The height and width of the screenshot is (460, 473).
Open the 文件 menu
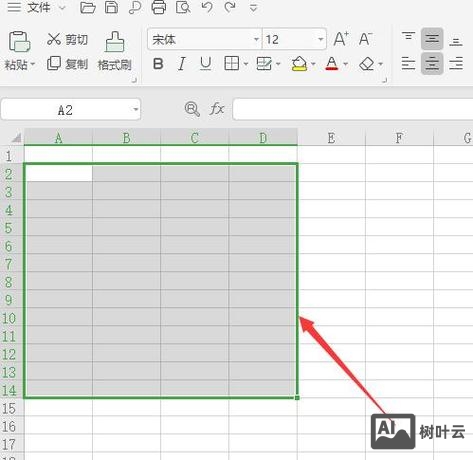pos(39,7)
